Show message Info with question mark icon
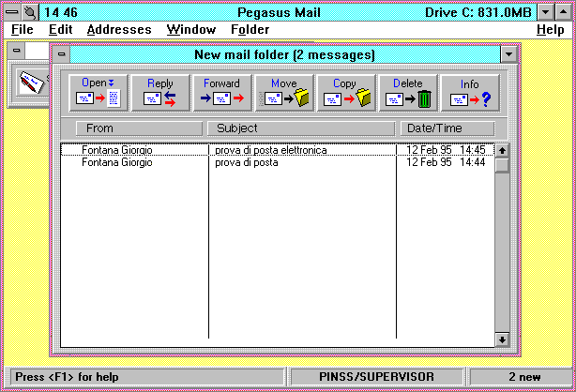 coord(470,94)
